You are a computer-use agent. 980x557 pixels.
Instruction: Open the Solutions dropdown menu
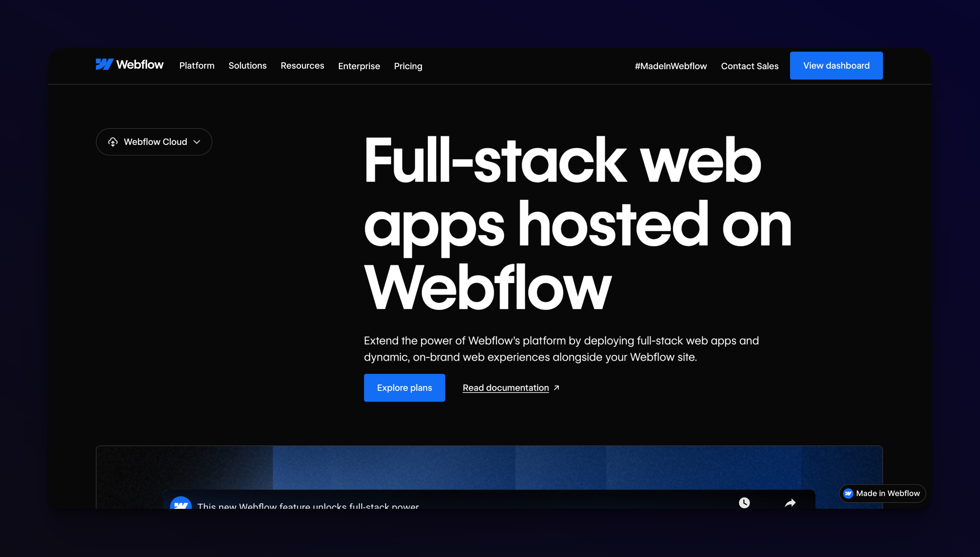click(x=247, y=66)
